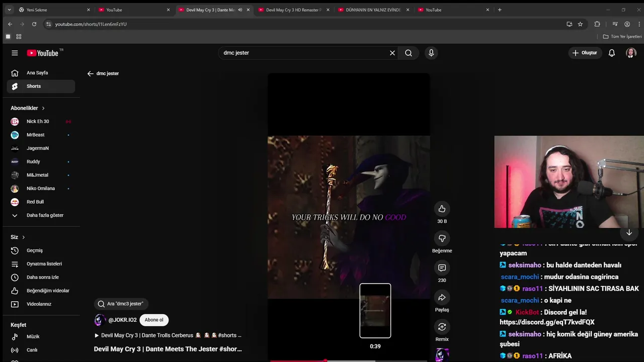The height and width of the screenshot is (362, 644).
Task: Share the short using Paylaş
Action: 442,298
